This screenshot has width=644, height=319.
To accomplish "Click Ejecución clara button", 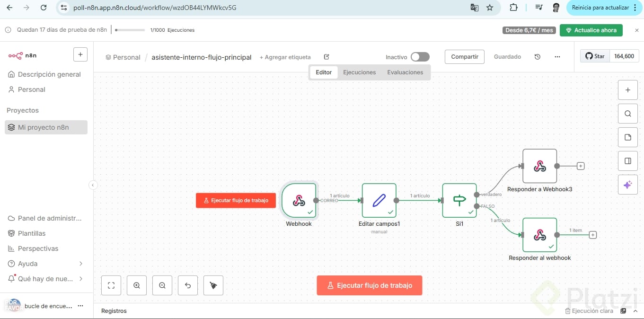I will coord(589,311).
